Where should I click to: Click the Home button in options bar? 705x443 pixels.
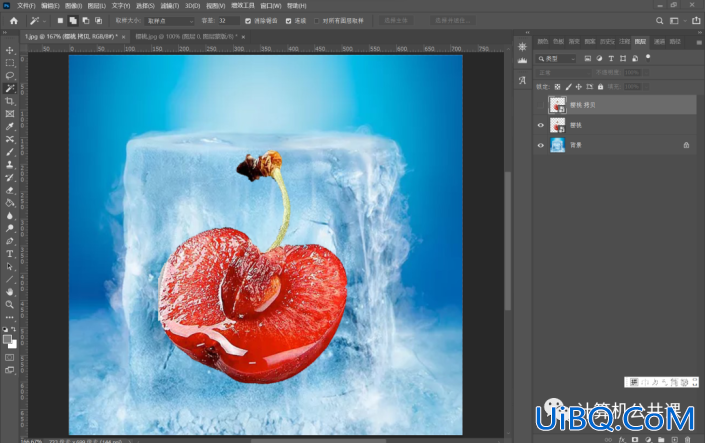[14, 21]
